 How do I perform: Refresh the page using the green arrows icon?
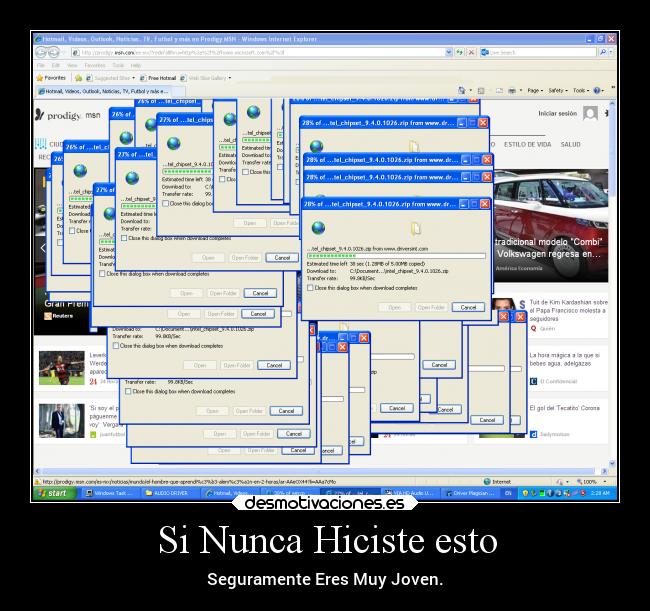[460, 52]
